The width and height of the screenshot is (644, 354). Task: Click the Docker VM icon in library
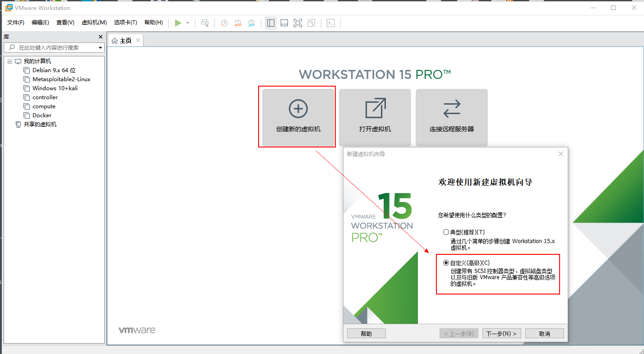tap(27, 115)
